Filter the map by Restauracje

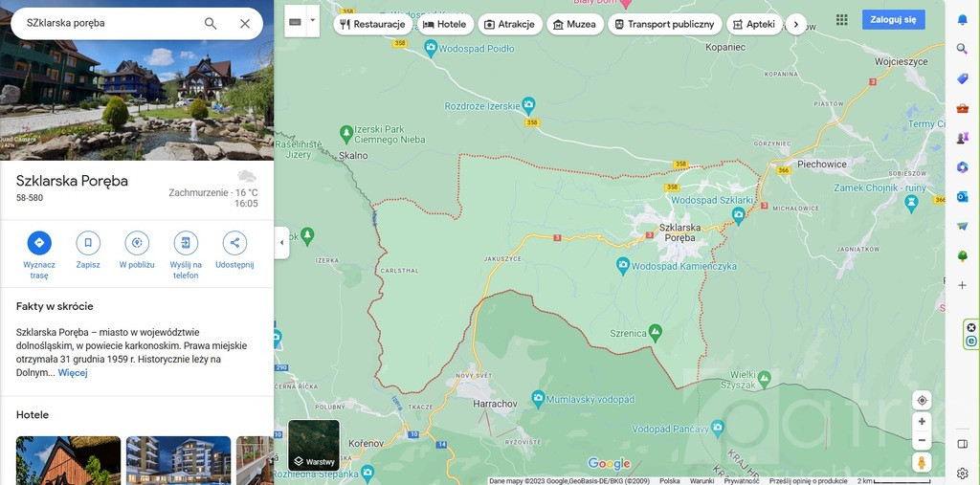(372, 24)
